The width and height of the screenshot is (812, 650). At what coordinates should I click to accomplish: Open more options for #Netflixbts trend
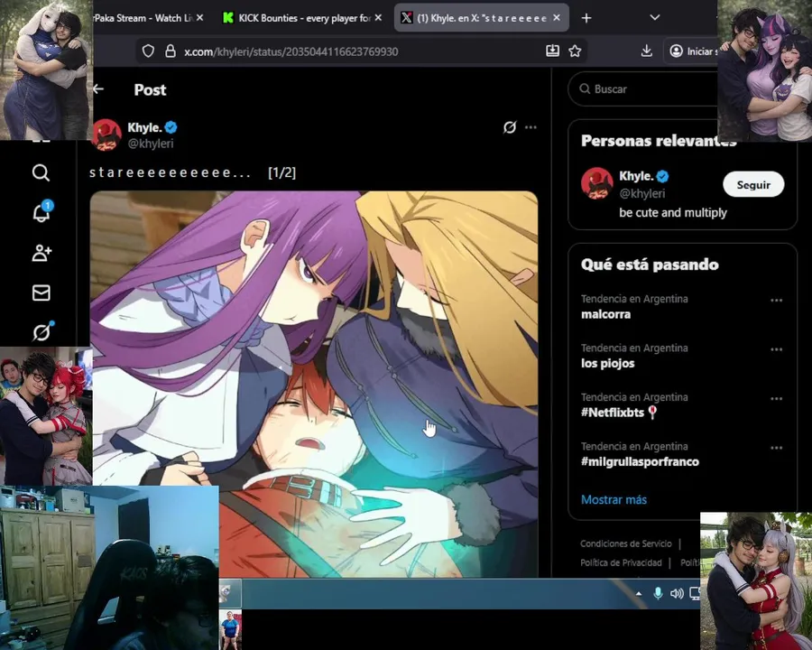[776, 399]
